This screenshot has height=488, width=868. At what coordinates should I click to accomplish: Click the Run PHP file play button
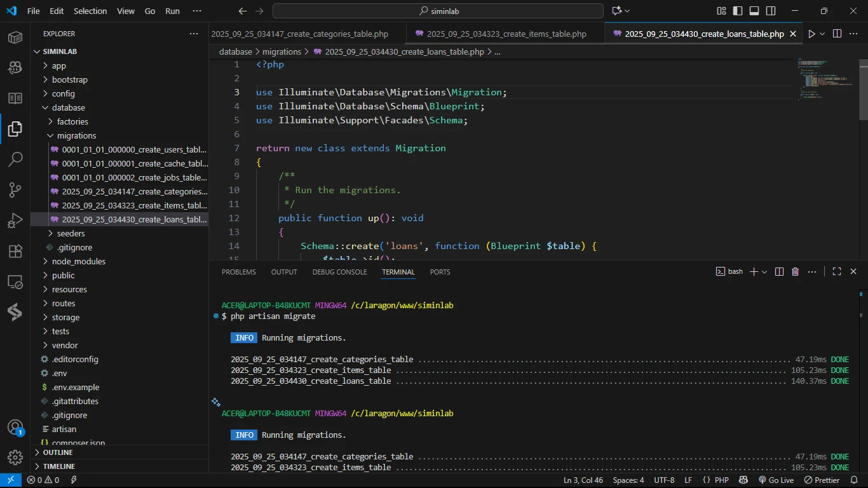pyautogui.click(x=811, y=34)
